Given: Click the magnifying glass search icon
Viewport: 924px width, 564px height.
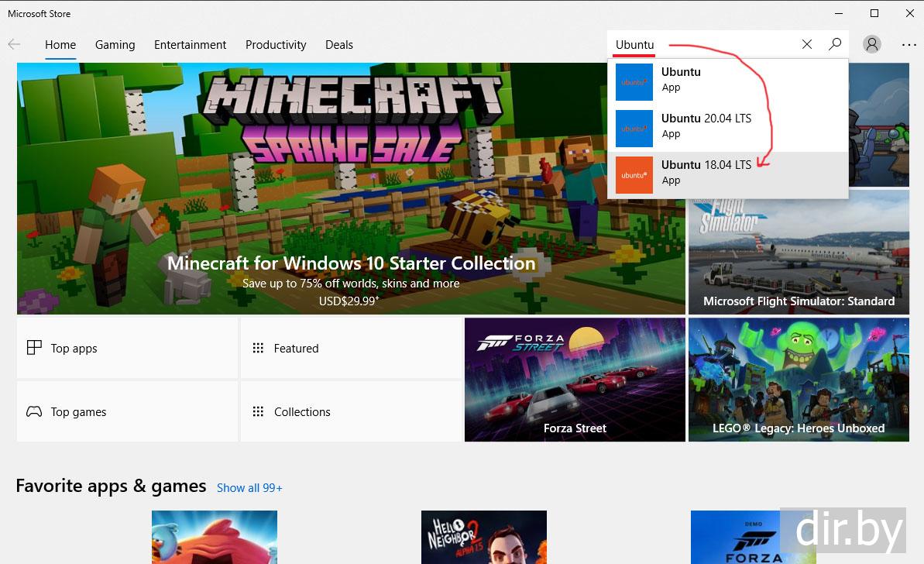Looking at the screenshot, I should (x=834, y=45).
